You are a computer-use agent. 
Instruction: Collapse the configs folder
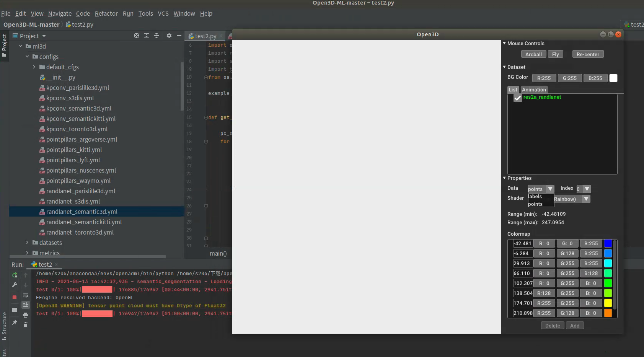[27, 57]
